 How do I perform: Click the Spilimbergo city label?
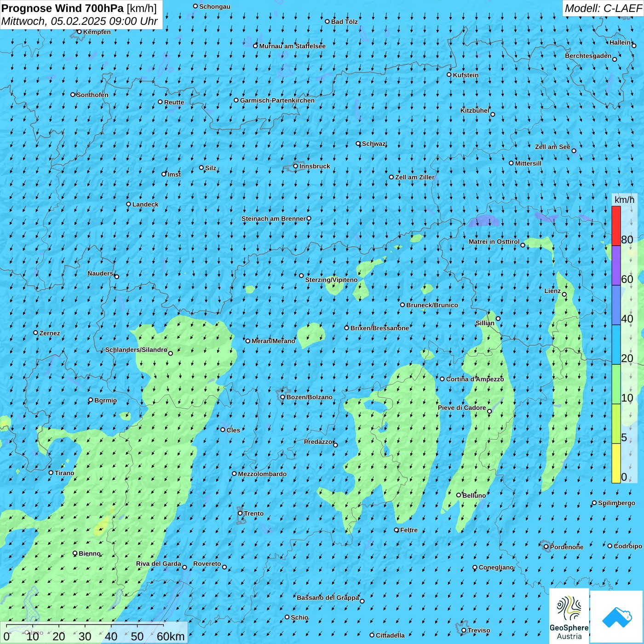pos(616,503)
